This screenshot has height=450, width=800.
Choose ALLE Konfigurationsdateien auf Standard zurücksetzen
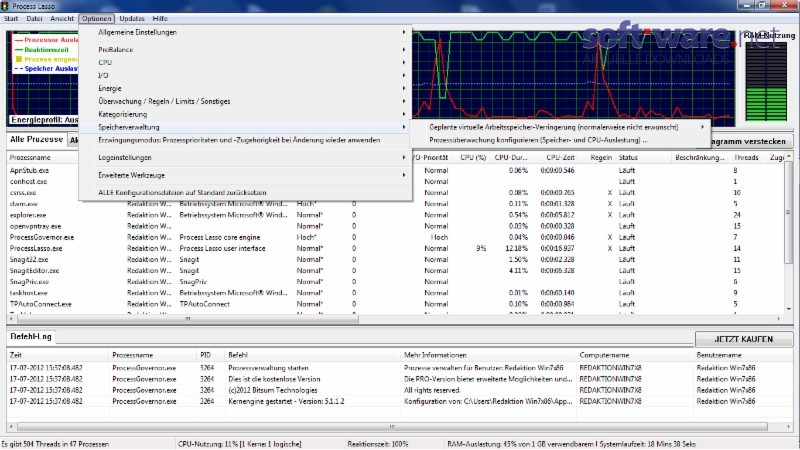click(245, 193)
